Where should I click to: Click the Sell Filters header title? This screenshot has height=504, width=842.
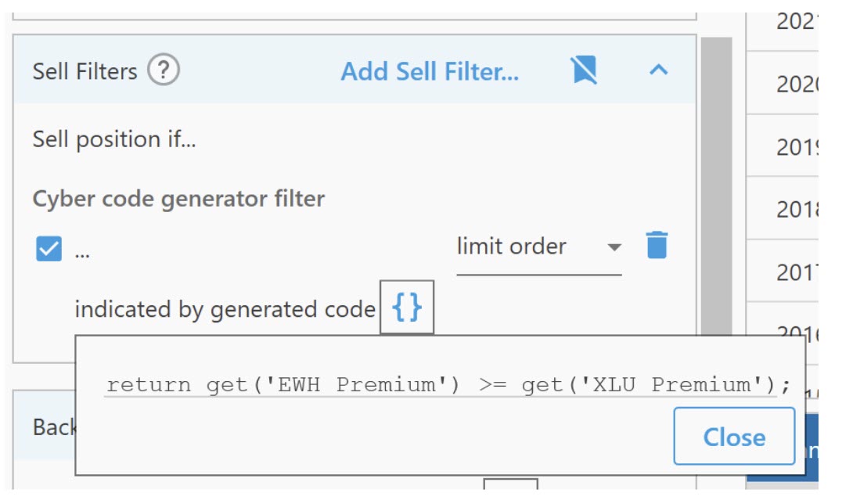[85, 72]
